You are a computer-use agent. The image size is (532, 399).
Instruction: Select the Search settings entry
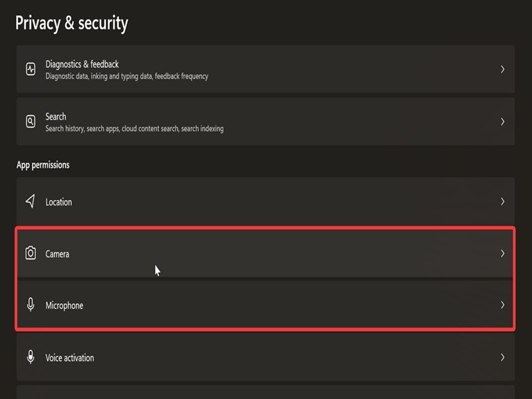pyautogui.click(x=265, y=122)
